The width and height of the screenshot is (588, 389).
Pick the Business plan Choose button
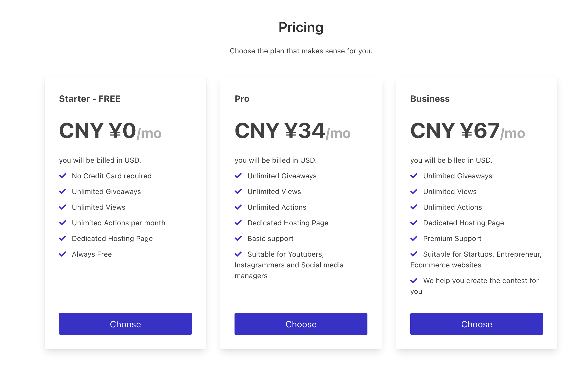point(477,324)
